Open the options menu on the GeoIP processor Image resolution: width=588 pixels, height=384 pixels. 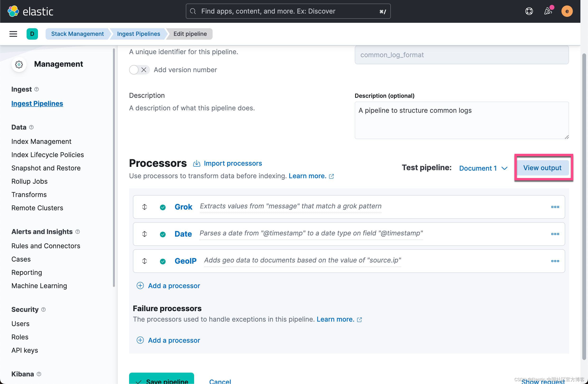(x=555, y=261)
